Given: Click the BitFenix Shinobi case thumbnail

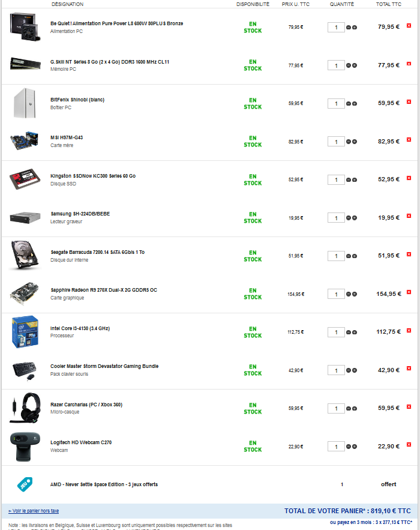Looking at the screenshot, I should 25,103.
